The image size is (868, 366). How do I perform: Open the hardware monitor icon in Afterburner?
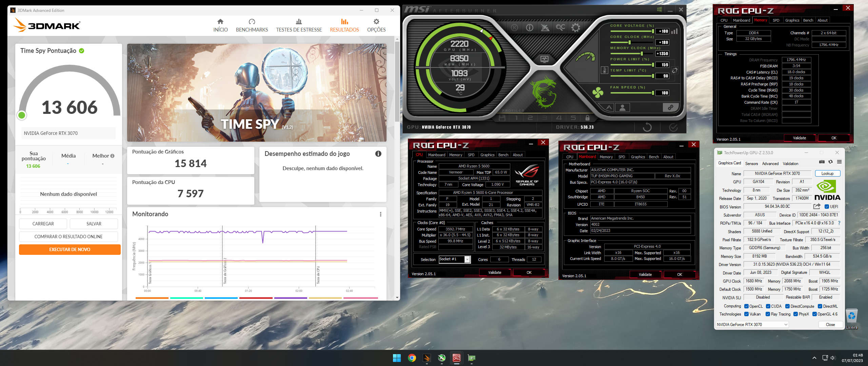(x=545, y=59)
